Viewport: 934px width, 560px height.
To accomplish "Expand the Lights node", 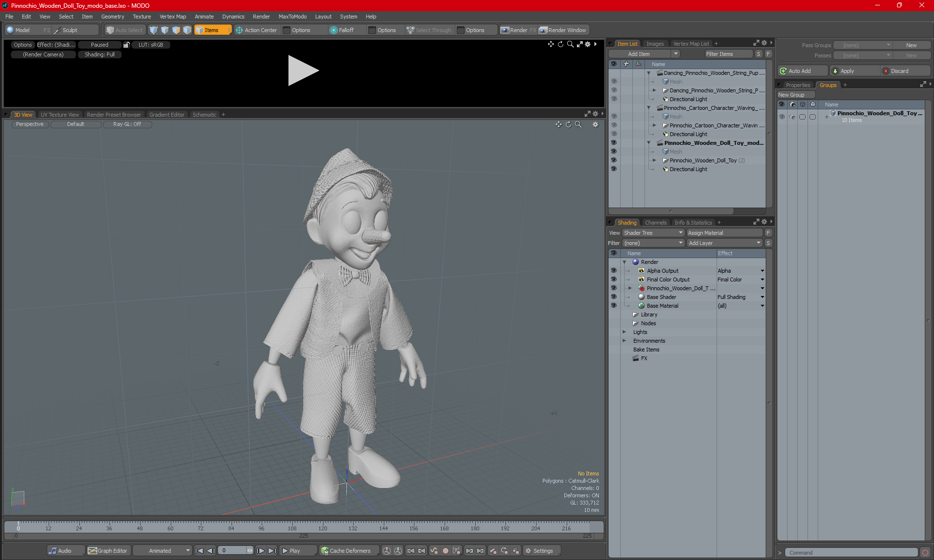I will (x=625, y=332).
